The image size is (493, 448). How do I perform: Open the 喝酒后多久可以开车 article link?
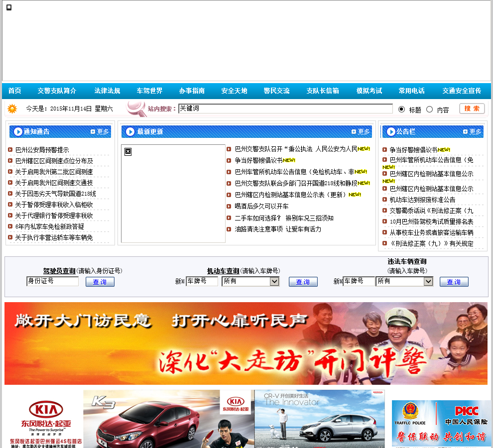pyautogui.click(x=261, y=206)
